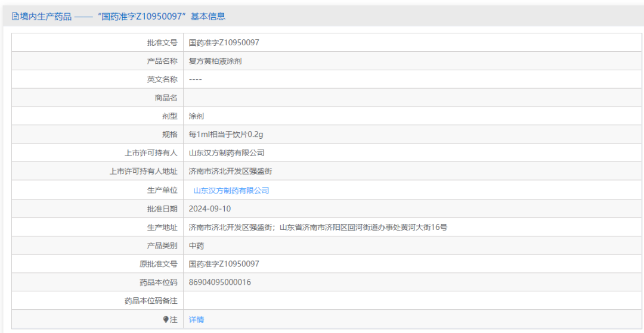Image resolution: width=644 pixels, height=333 pixels.
Task: Click the lightbulb icon beside 注
Action: [166, 320]
